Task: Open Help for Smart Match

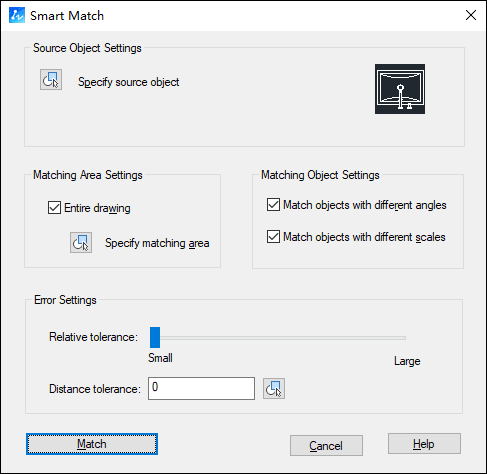Action: [x=424, y=444]
